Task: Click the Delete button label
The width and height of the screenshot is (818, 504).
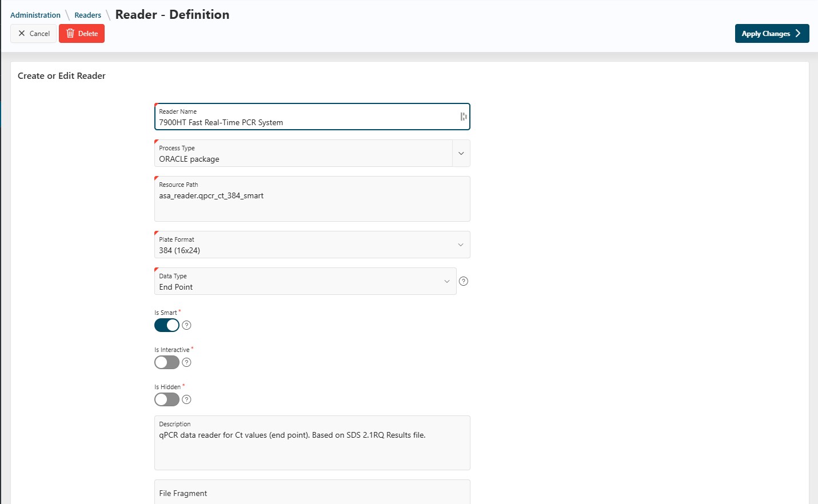Action: click(88, 34)
